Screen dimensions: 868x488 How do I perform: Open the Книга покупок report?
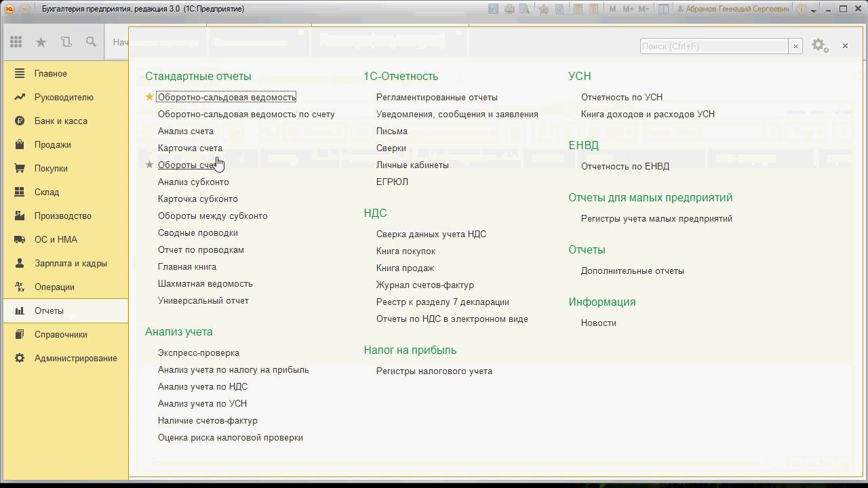pyautogui.click(x=406, y=251)
